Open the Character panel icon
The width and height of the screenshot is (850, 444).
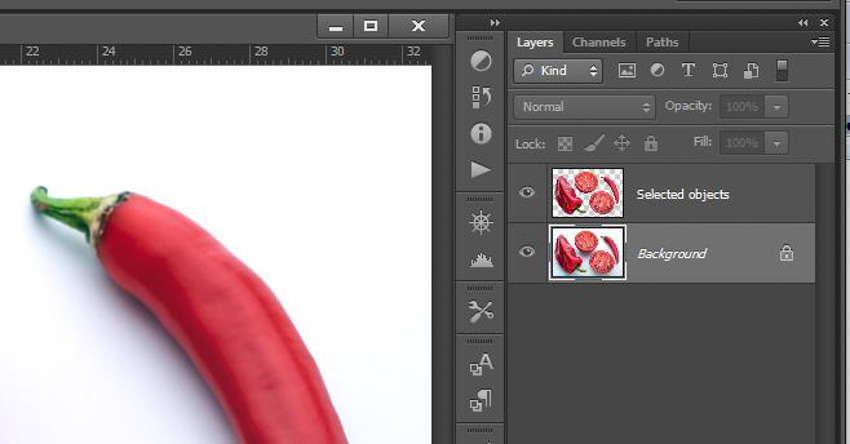coord(481,364)
